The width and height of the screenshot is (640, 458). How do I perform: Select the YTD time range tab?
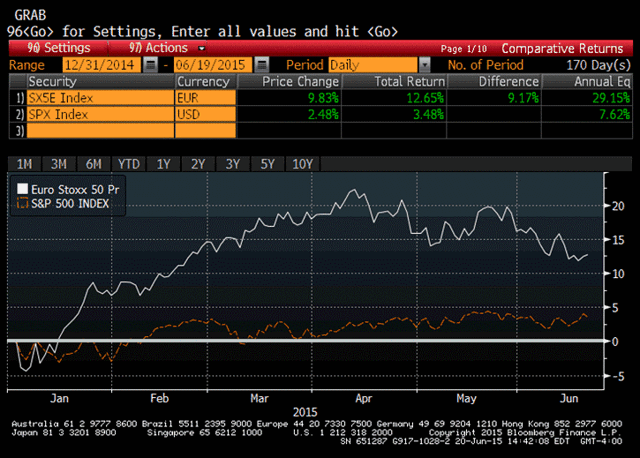(x=129, y=164)
